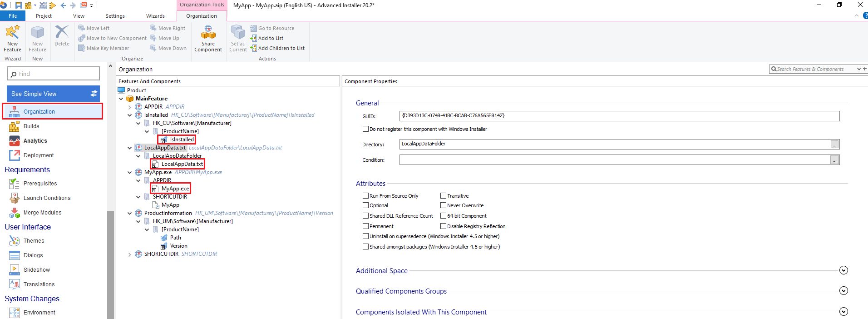868x319 pixels.
Task: Click the See Simple View button
Action: tap(53, 94)
